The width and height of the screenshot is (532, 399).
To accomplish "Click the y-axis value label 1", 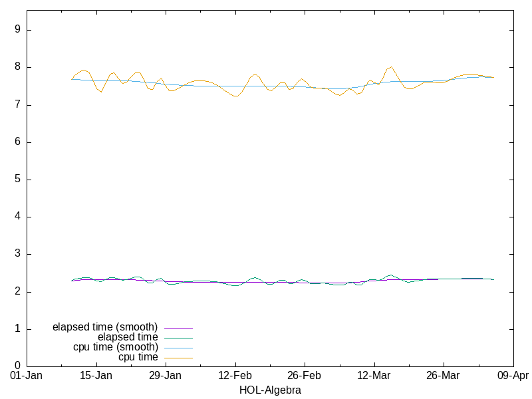I will [x=19, y=329].
